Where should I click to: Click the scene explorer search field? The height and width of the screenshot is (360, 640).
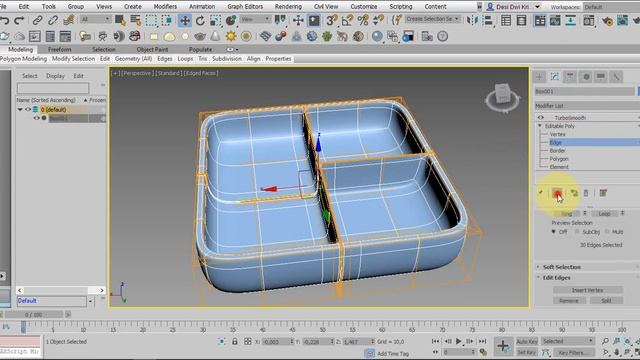click(x=53, y=88)
